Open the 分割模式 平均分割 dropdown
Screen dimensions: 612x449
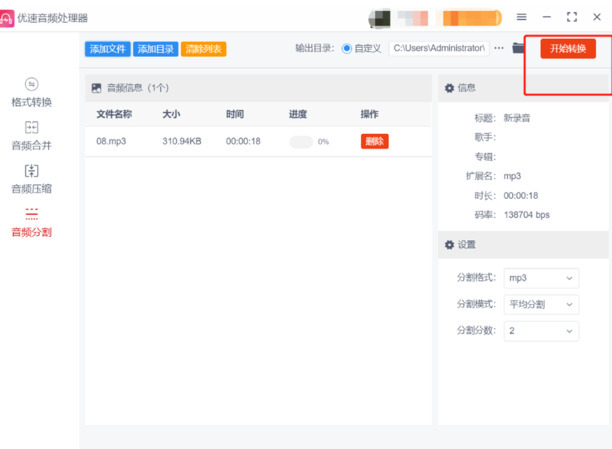pyautogui.click(x=541, y=304)
